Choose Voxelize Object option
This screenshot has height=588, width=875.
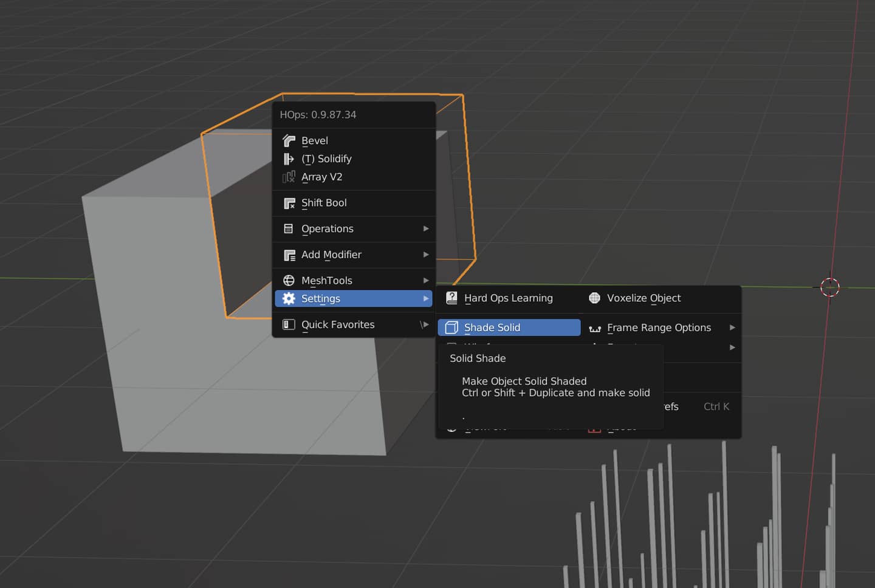[x=661, y=298]
